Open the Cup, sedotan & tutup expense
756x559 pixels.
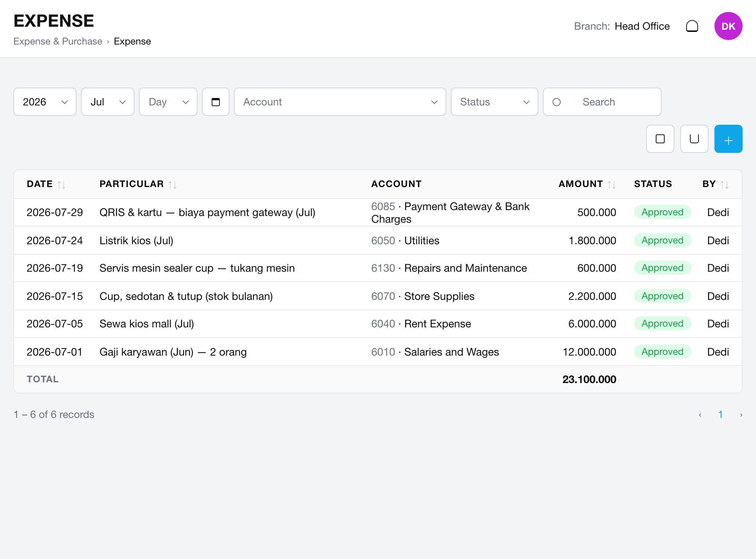click(x=186, y=296)
